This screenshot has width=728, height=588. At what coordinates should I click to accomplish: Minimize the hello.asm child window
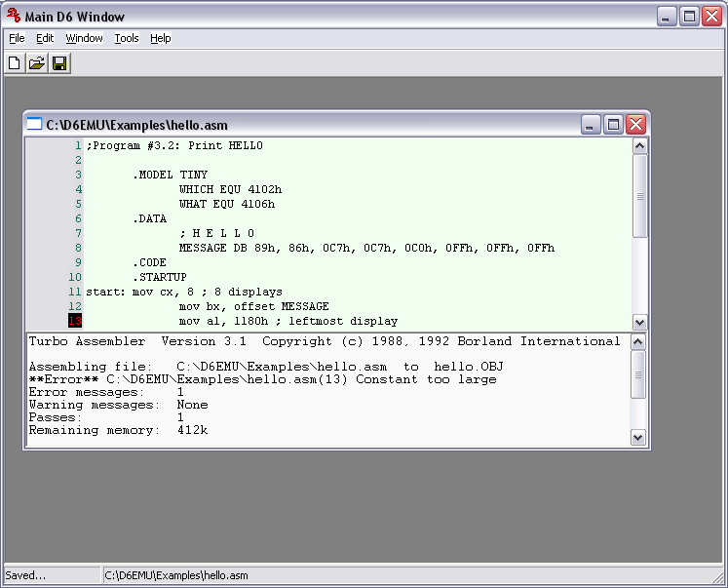point(592,124)
